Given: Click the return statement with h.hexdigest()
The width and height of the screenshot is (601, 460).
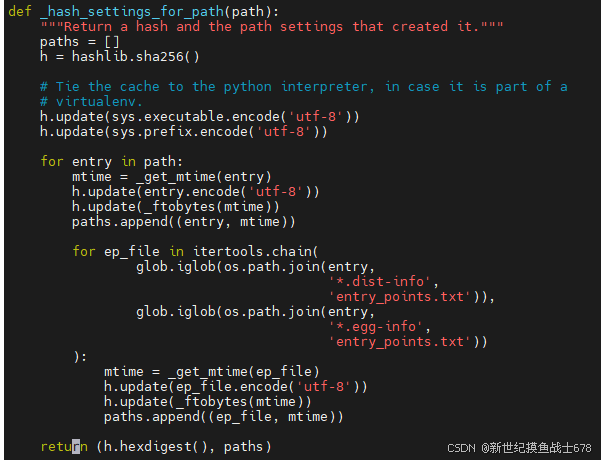Looking at the screenshot, I should [156, 447].
